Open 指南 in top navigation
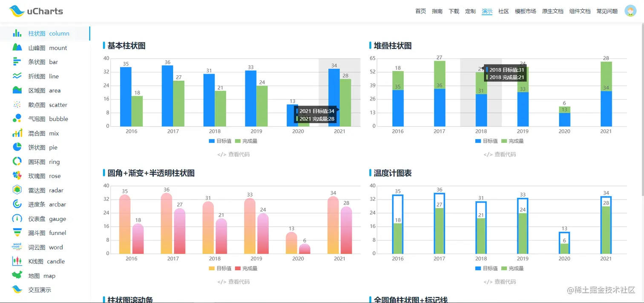 point(437,11)
